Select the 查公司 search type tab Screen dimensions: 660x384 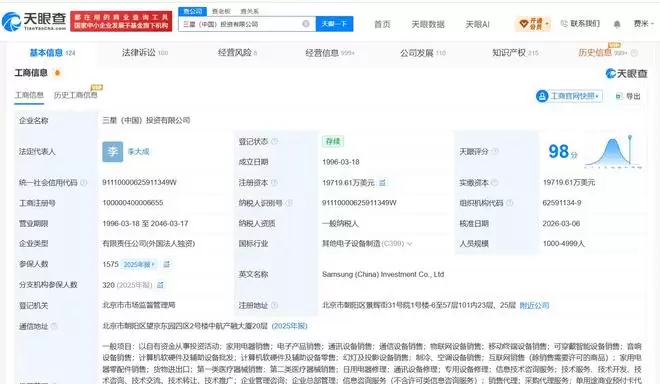[x=192, y=11]
